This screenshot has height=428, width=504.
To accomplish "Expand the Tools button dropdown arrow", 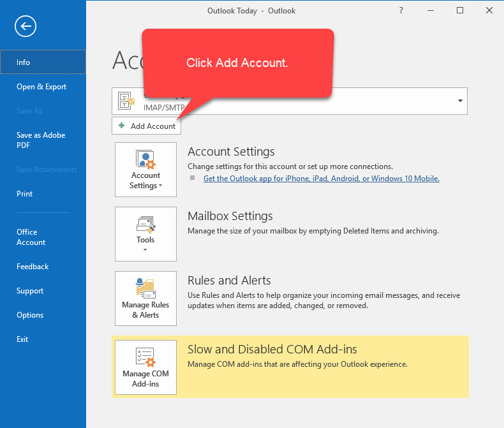I will pos(145,249).
